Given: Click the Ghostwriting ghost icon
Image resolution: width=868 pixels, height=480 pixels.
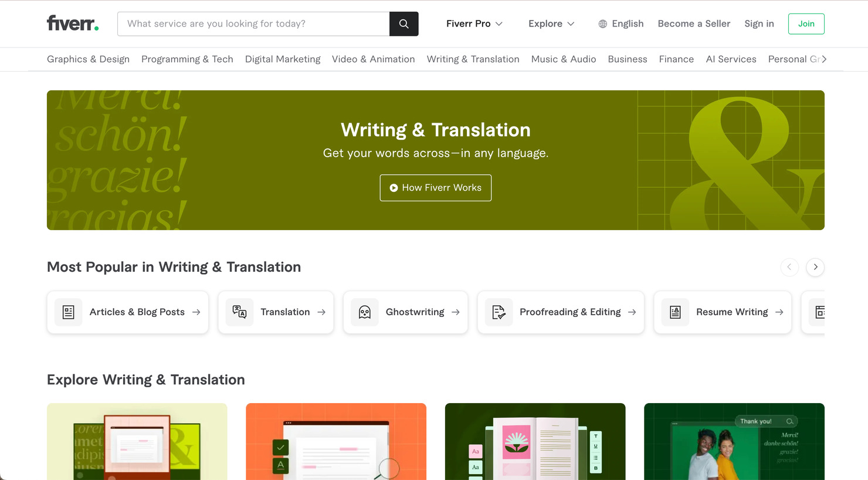Looking at the screenshot, I should [365, 312].
